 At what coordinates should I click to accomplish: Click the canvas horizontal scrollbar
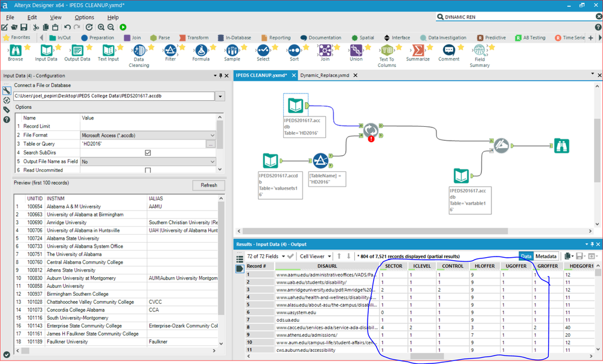click(x=375, y=231)
